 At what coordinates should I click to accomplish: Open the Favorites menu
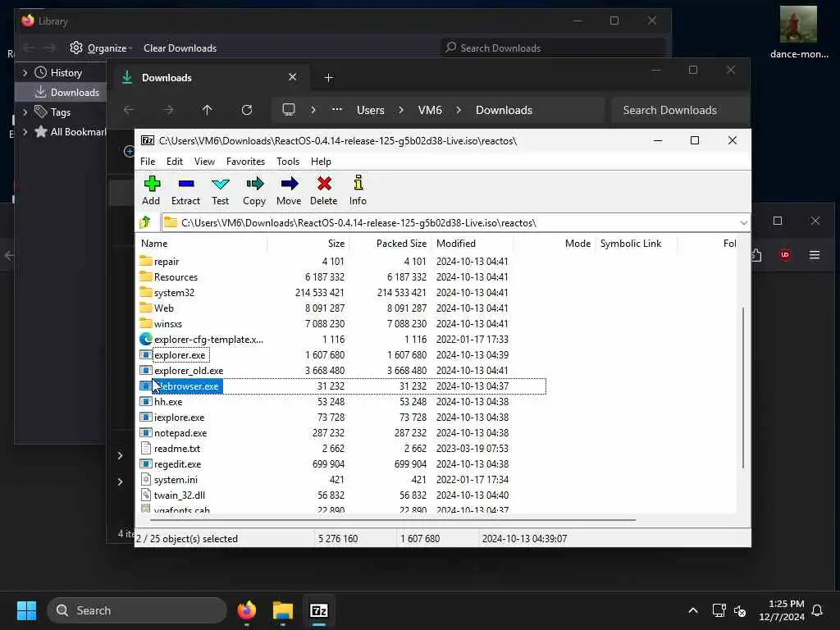(x=245, y=162)
